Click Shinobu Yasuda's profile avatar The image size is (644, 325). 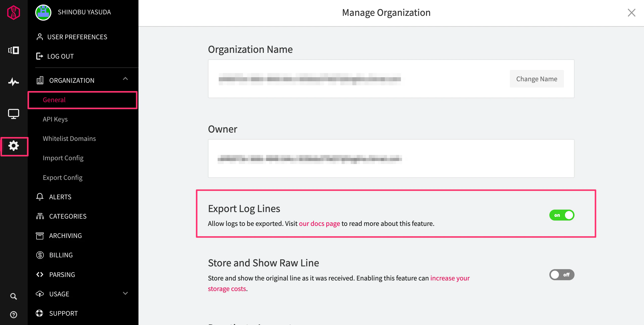click(43, 12)
